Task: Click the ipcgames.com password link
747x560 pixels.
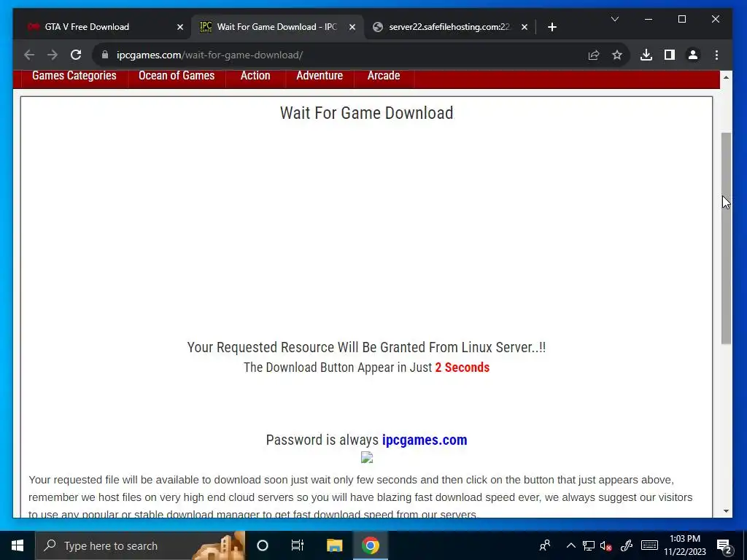Action: [425, 440]
